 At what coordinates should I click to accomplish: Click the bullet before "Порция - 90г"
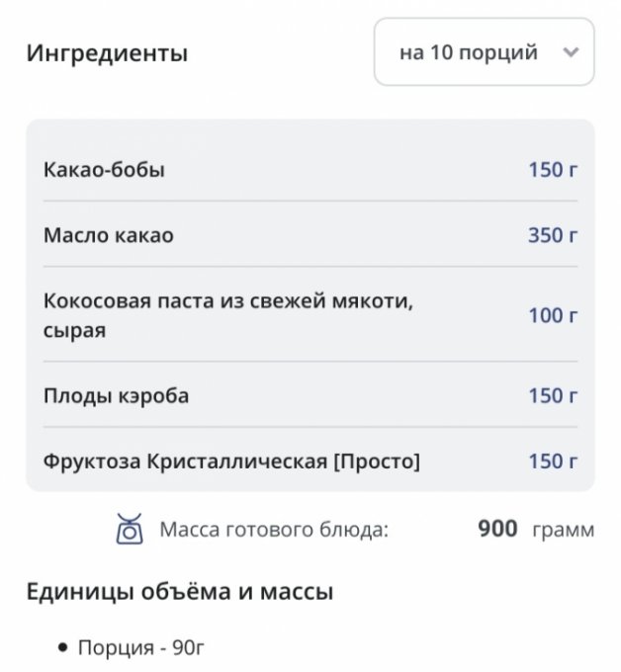(63, 648)
